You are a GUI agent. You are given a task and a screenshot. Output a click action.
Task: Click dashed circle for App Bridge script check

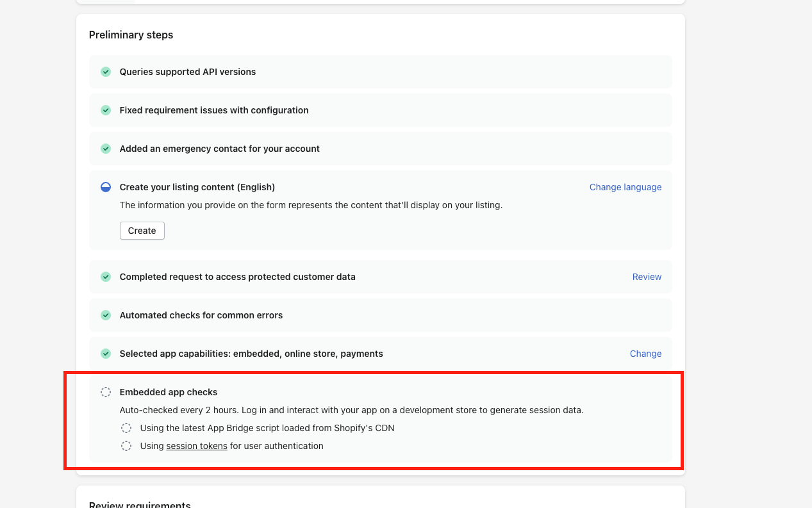126,428
